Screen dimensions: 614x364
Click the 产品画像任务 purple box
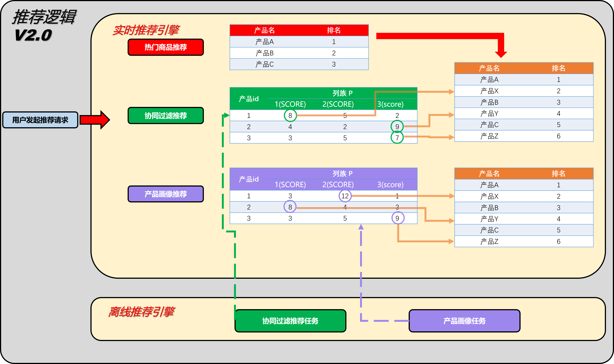tap(464, 321)
